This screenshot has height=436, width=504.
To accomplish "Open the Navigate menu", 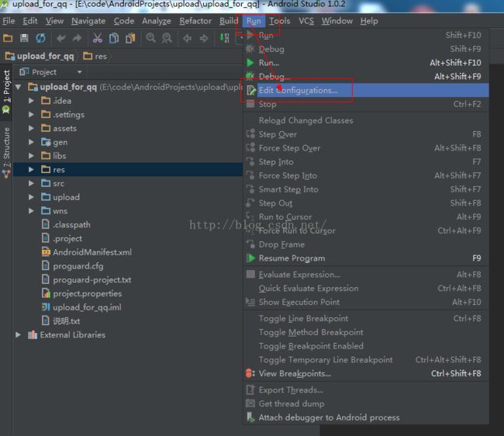I will (88, 21).
